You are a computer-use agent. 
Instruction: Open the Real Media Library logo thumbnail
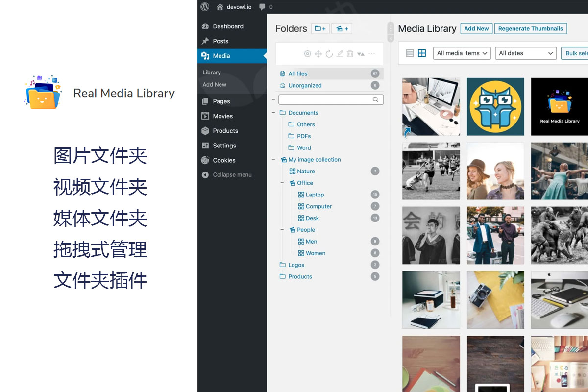point(560,106)
